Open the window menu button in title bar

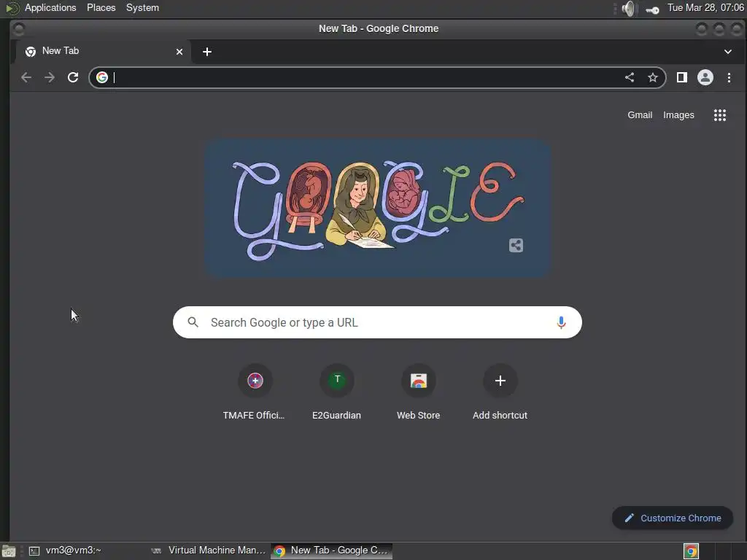coord(18,29)
